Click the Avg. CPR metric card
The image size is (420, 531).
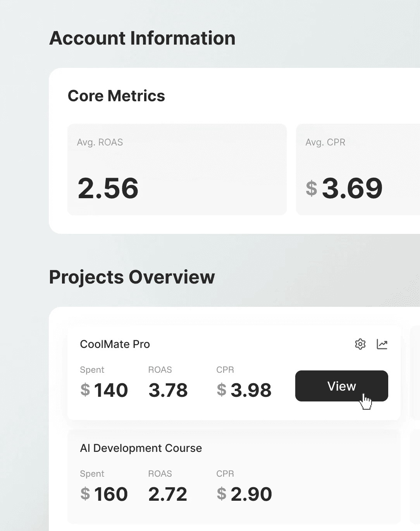(358, 170)
